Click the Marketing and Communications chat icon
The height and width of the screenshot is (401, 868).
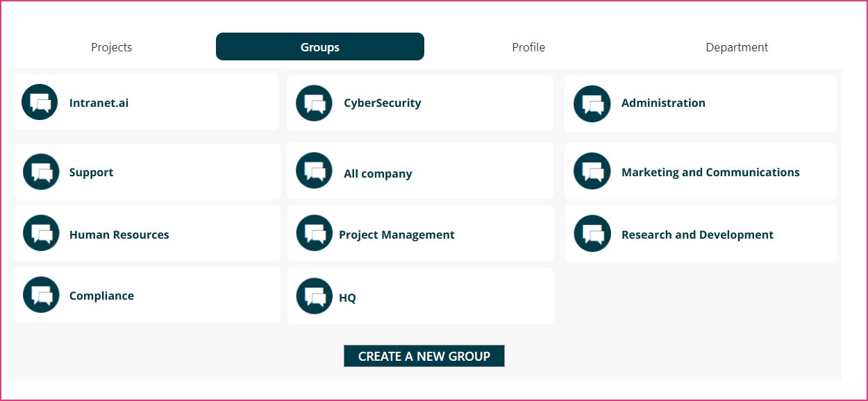tap(592, 171)
